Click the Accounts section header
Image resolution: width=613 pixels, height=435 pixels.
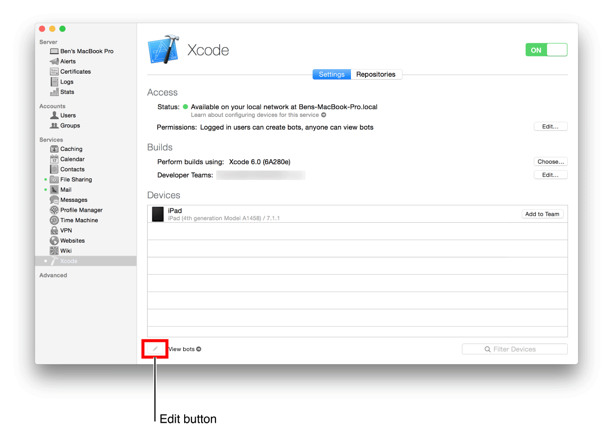coord(52,106)
